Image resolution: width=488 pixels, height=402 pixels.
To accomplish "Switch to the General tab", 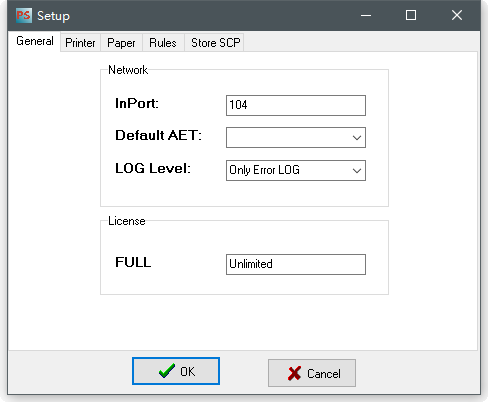I will point(35,41).
